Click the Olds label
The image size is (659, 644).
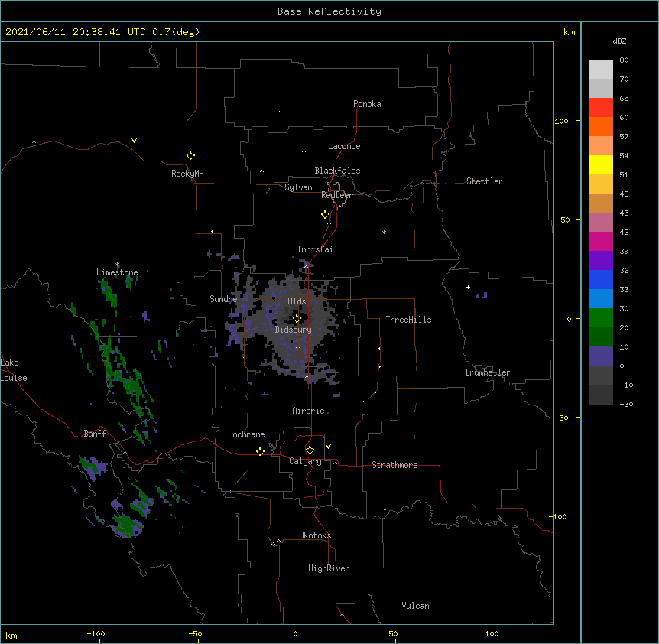pos(297,301)
